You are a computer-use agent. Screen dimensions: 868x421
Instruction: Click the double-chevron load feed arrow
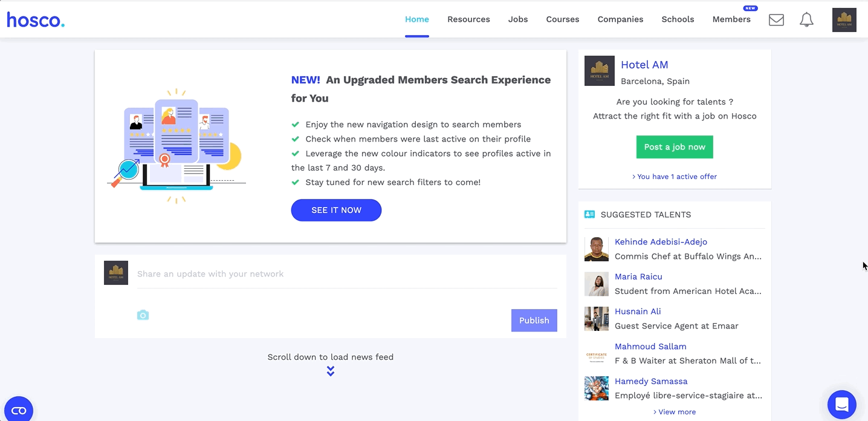click(x=331, y=371)
